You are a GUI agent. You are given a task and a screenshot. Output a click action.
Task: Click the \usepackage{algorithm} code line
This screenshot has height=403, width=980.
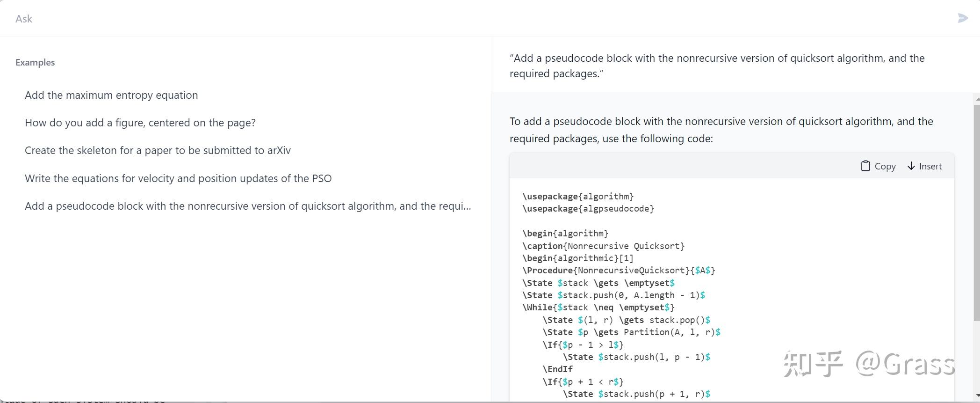[x=578, y=197]
